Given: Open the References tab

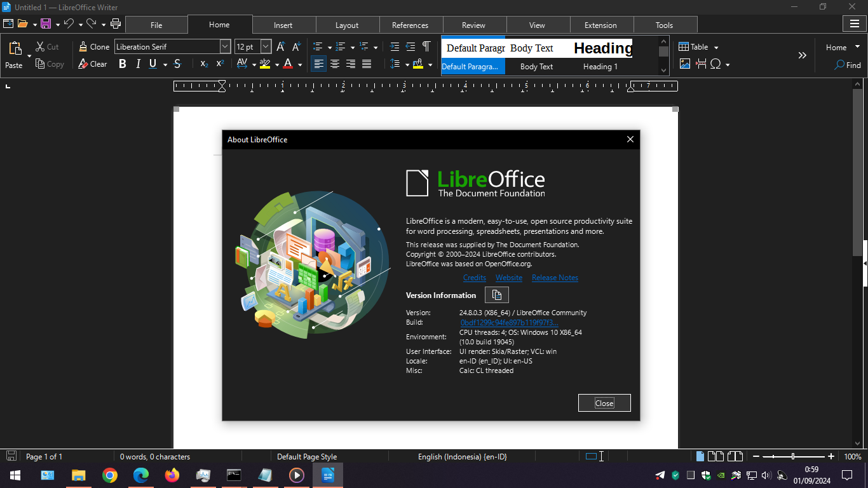Looking at the screenshot, I should point(410,25).
